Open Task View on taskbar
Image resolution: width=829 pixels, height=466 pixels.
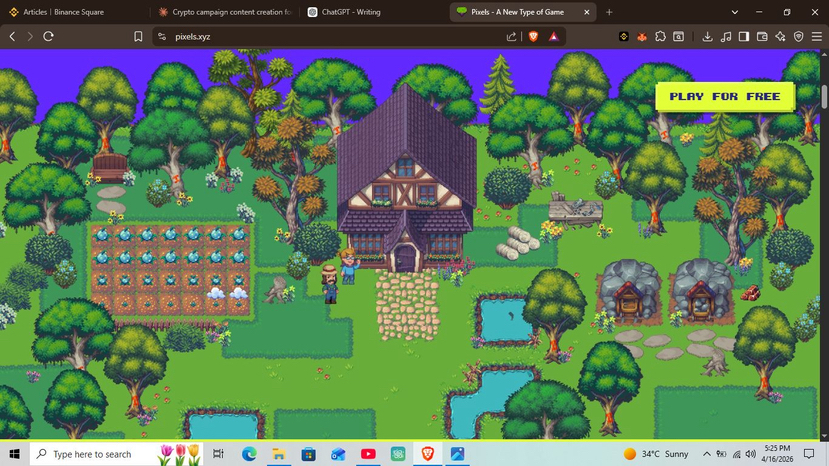coord(218,454)
